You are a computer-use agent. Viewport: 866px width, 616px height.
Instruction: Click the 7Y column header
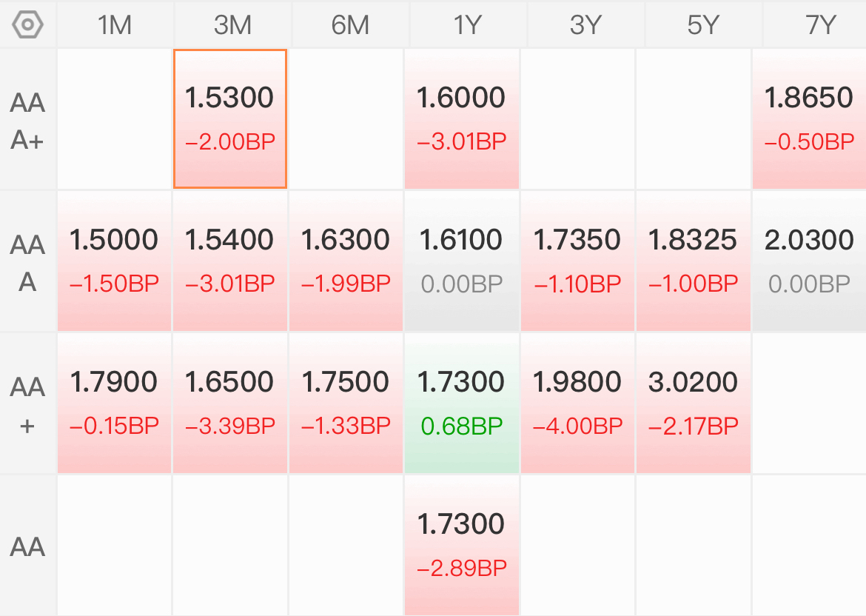(x=819, y=25)
